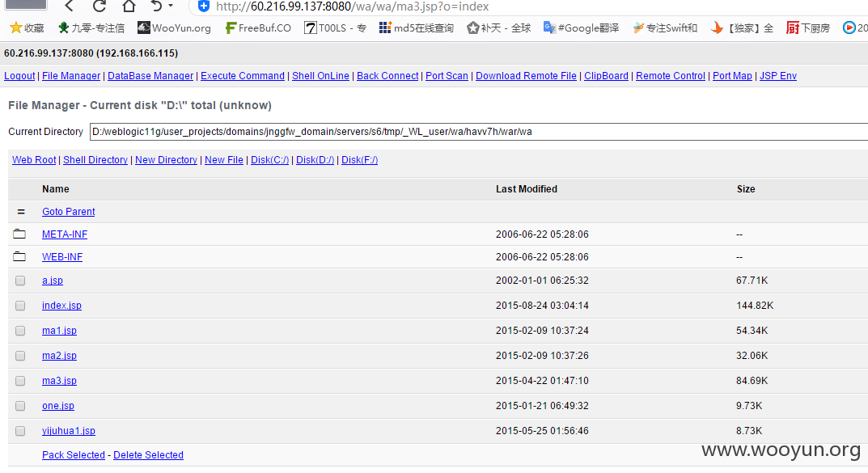The image size is (868, 473).
Task: Open the FreeBuf.CO bookmark
Action: coord(258,27)
